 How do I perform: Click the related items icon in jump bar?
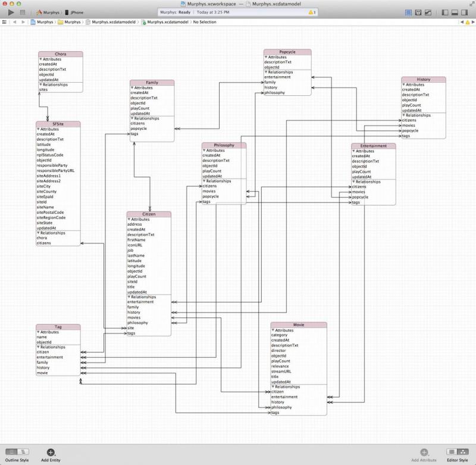point(5,21)
